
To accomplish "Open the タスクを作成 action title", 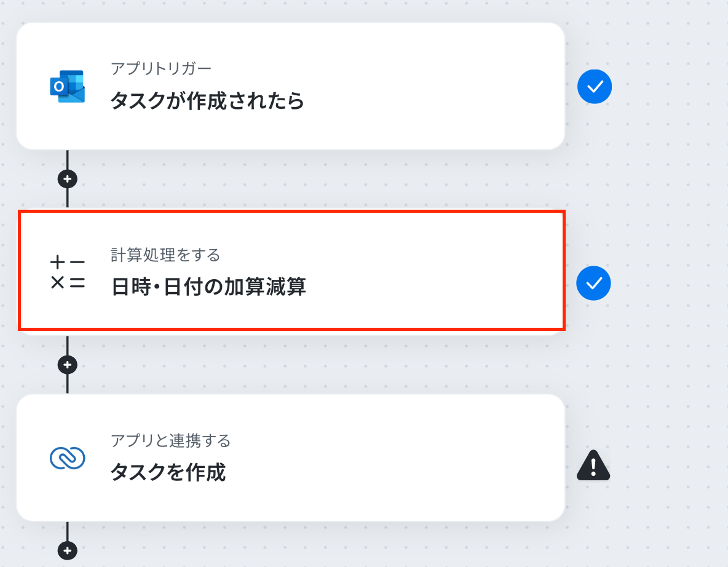I will click(x=168, y=472).
